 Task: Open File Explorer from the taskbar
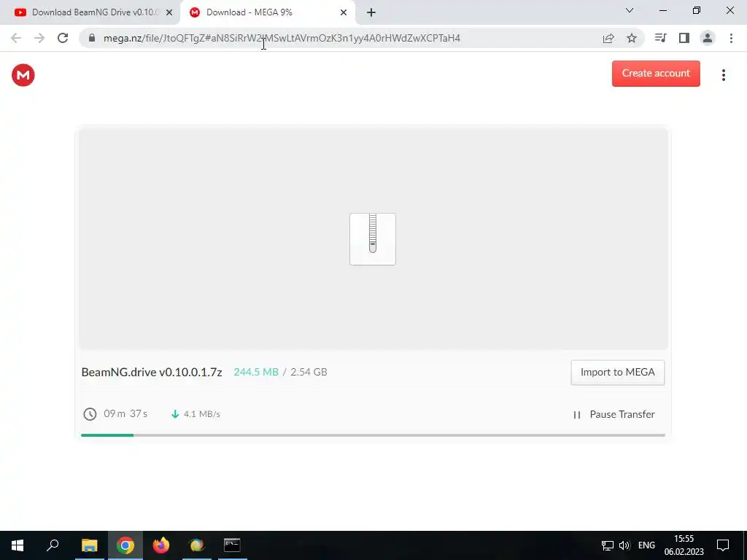click(90, 545)
